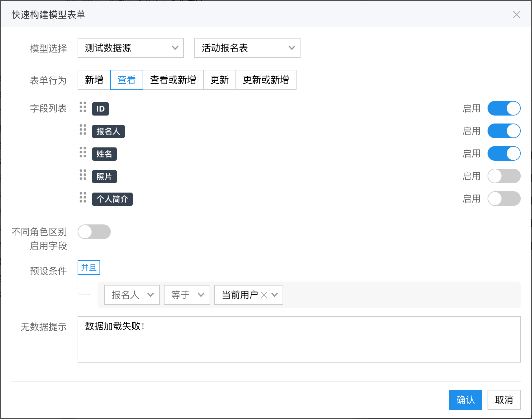Click the 报名人 field tag
This screenshot has height=419, width=532.
(108, 131)
